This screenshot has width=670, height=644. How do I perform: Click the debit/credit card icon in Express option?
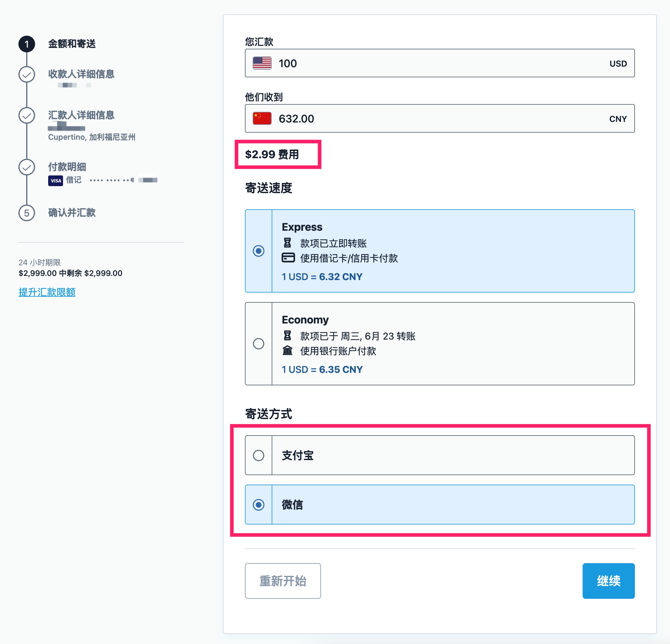click(287, 258)
